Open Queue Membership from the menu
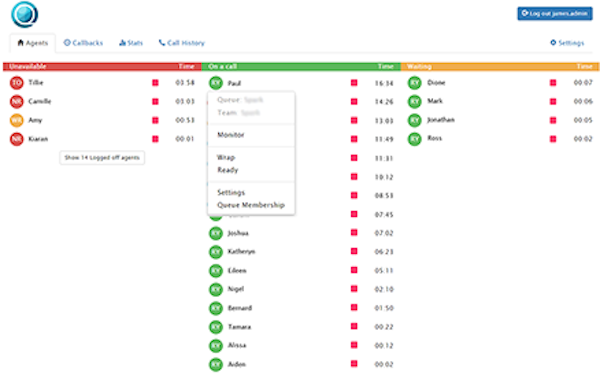 click(251, 205)
